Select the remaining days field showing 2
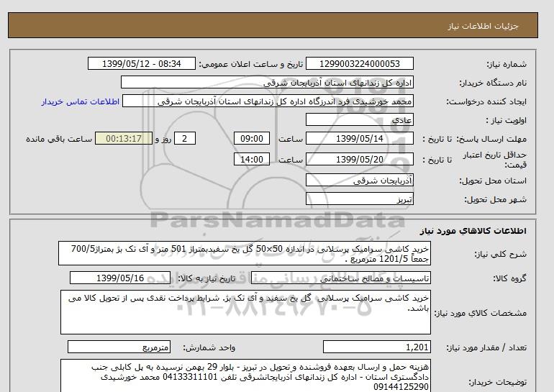 185,139
